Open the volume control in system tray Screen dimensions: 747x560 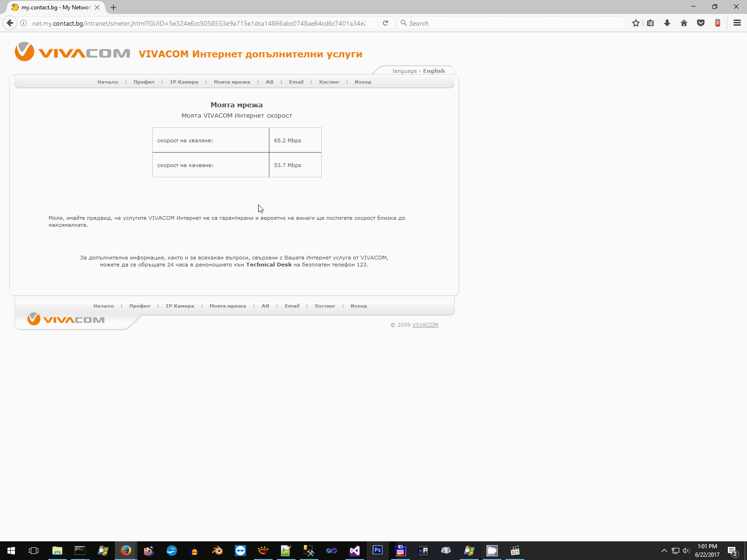coord(686,551)
